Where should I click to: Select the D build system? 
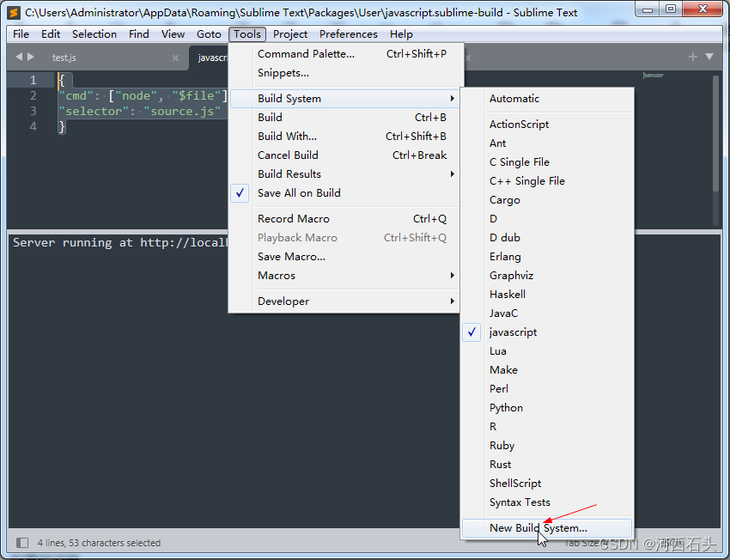(x=548, y=219)
